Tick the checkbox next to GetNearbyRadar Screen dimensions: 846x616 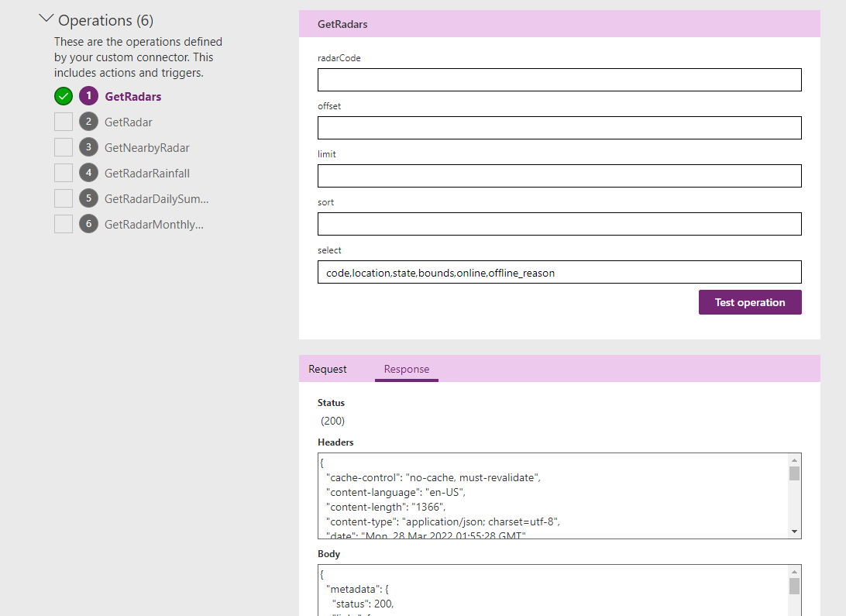[64, 147]
